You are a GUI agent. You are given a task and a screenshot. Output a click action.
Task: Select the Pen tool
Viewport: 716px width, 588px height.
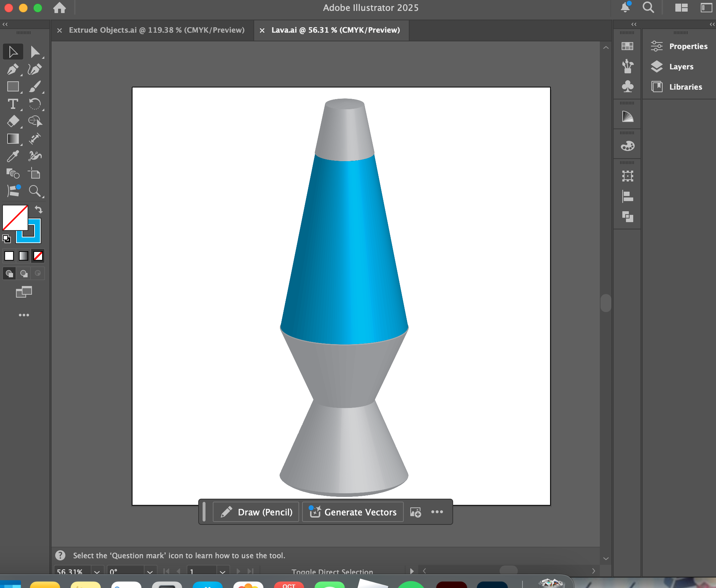pyautogui.click(x=13, y=69)
